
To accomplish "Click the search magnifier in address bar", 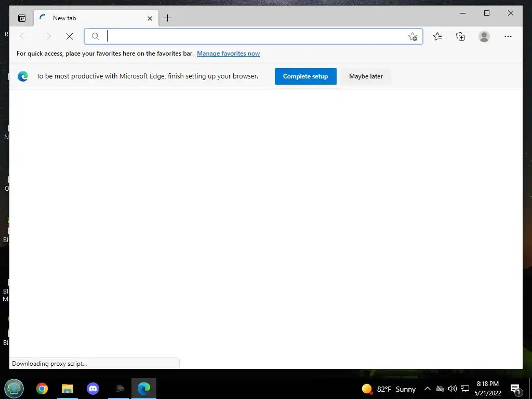I will tap(96, 36).
